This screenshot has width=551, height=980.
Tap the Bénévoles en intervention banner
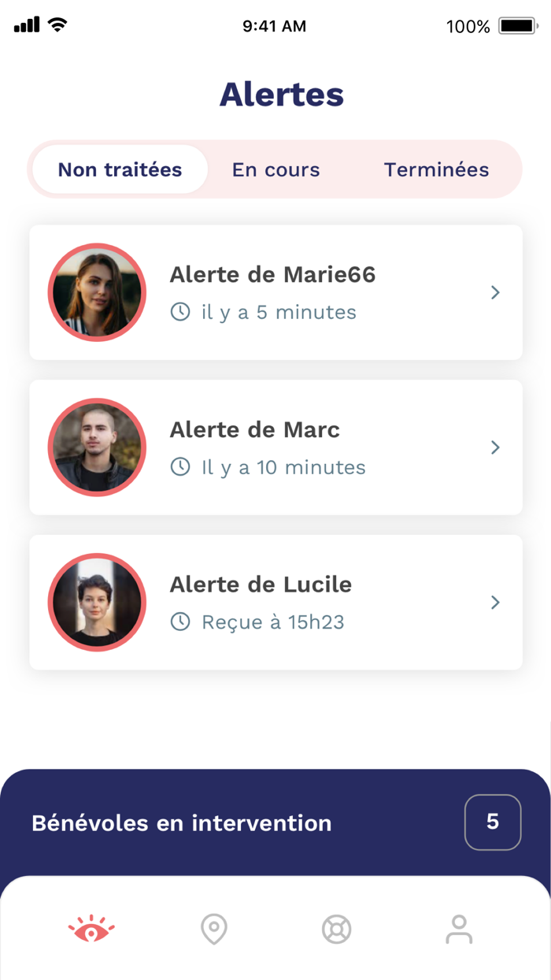click(x=180, y=822)
